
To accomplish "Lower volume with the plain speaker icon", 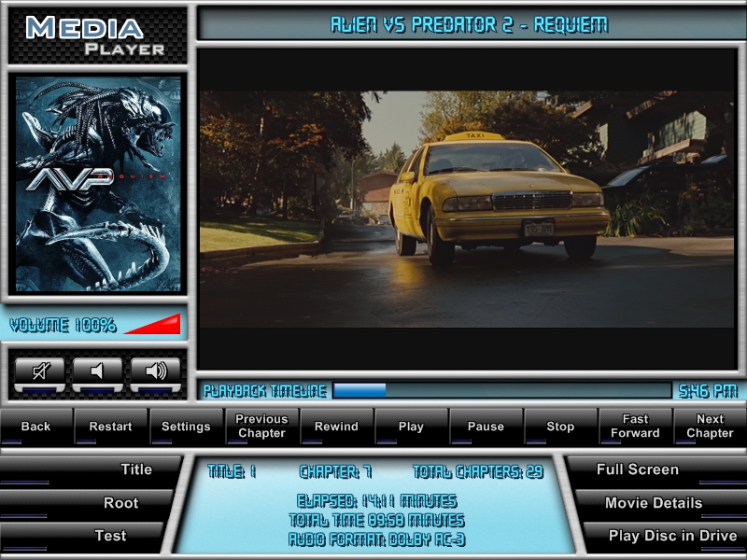I will coord(97,373).
